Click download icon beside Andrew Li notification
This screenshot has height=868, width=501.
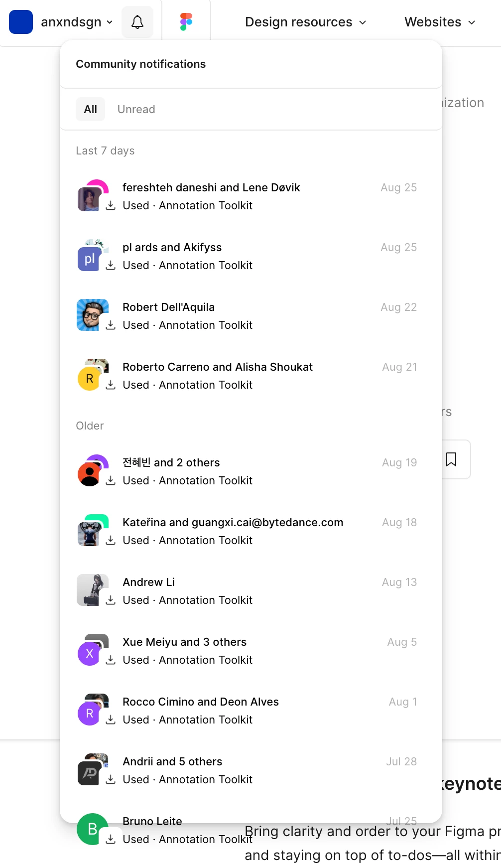point(111,600)
